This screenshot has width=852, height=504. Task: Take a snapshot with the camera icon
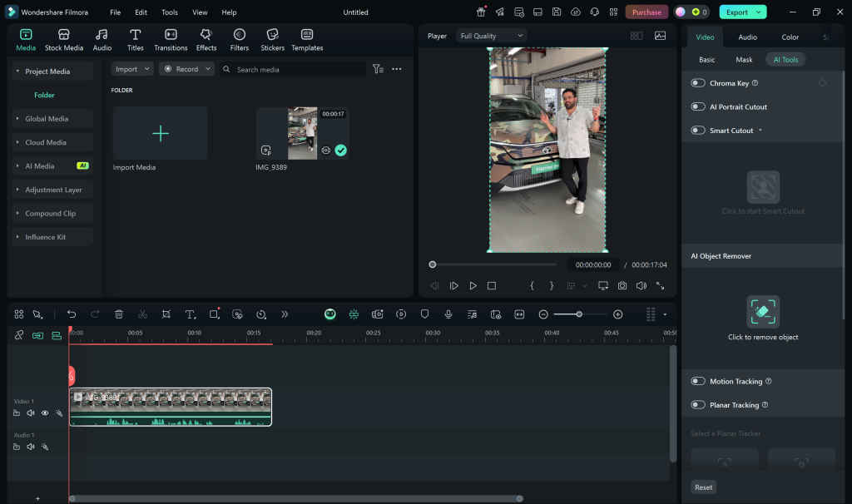pos(622,284)
